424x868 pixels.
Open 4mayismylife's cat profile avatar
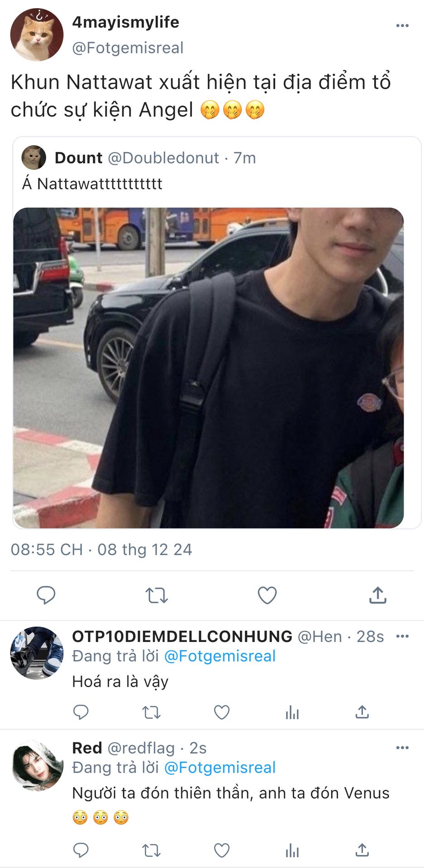pyautogui.click(x=37, y=34)
